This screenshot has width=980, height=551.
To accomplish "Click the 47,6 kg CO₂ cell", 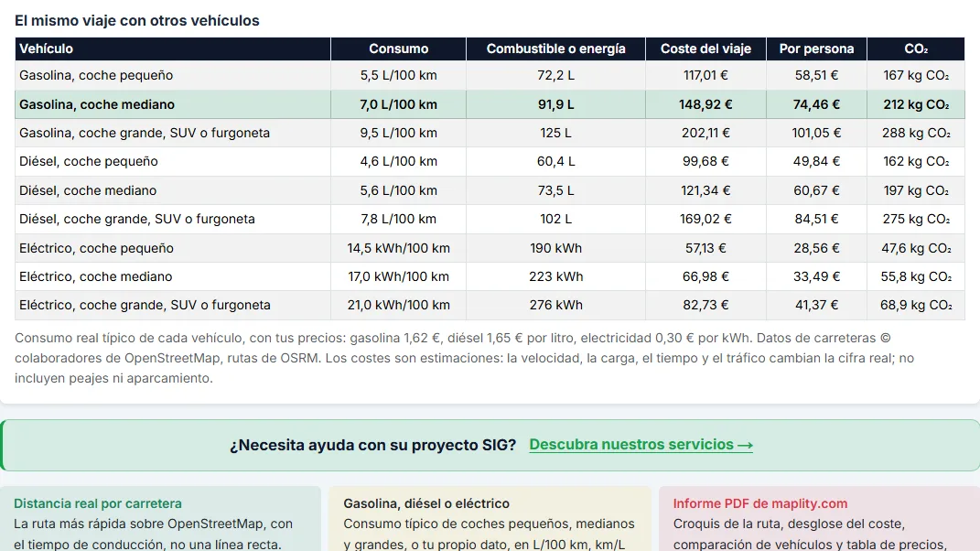I will coord(916,248).
